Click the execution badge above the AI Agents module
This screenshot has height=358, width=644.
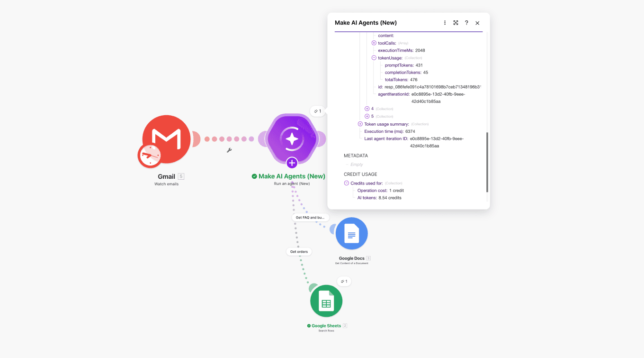(318, 111)
